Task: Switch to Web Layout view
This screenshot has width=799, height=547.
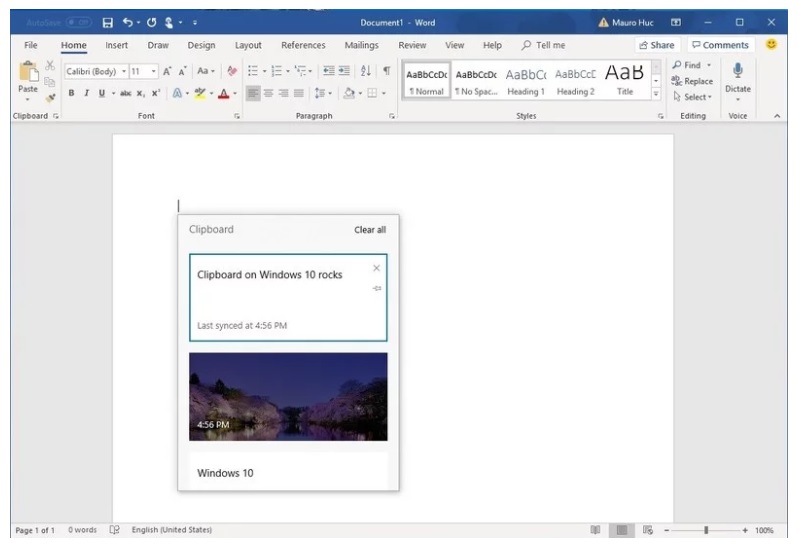Action: 648,530
